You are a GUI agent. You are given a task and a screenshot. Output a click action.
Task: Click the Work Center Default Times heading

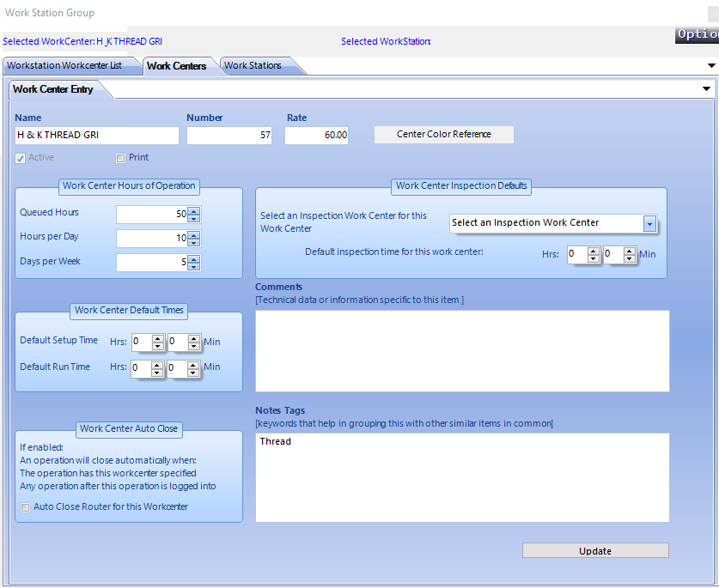coord(129,310)
